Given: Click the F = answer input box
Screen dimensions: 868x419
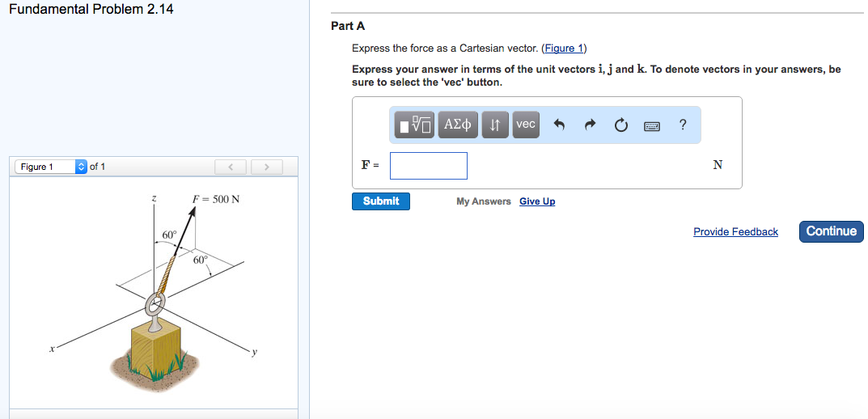Looking at the screenshot, I should pos(428,166).
